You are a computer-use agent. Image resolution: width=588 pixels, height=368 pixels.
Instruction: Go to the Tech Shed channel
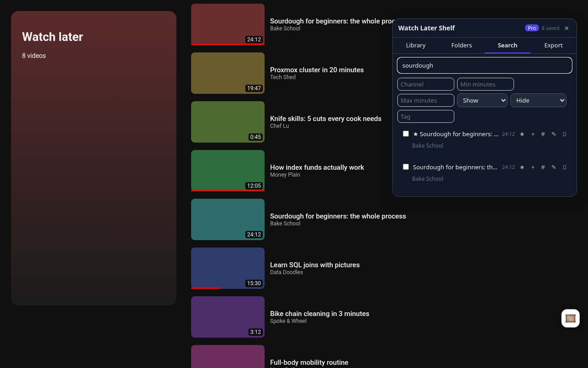283,77
